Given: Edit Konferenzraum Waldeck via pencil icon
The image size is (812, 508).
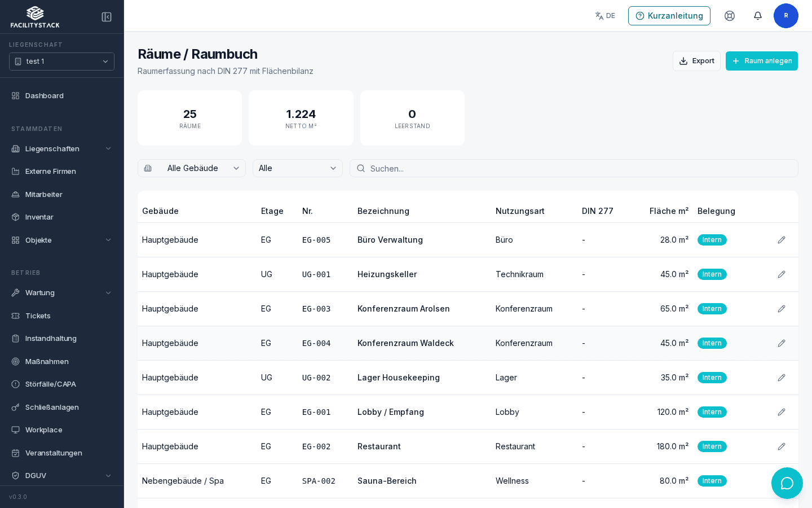Looking at the screenshot, I should 782,343.
